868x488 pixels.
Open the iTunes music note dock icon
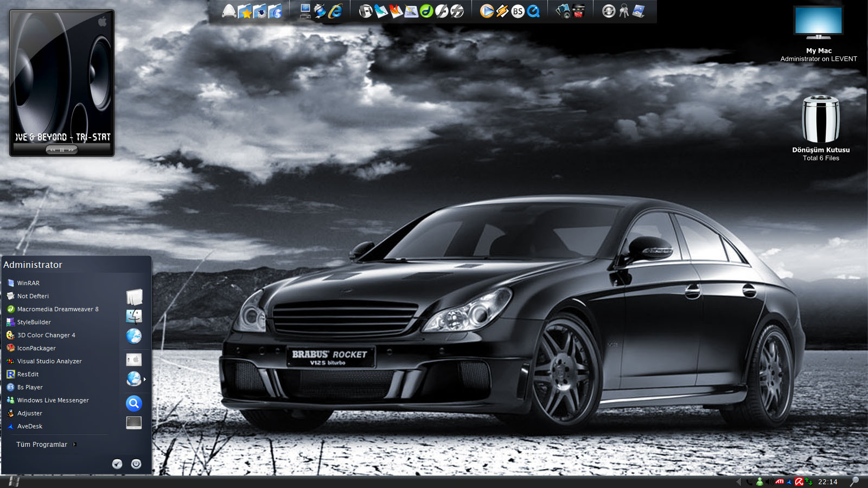[366, 11]
